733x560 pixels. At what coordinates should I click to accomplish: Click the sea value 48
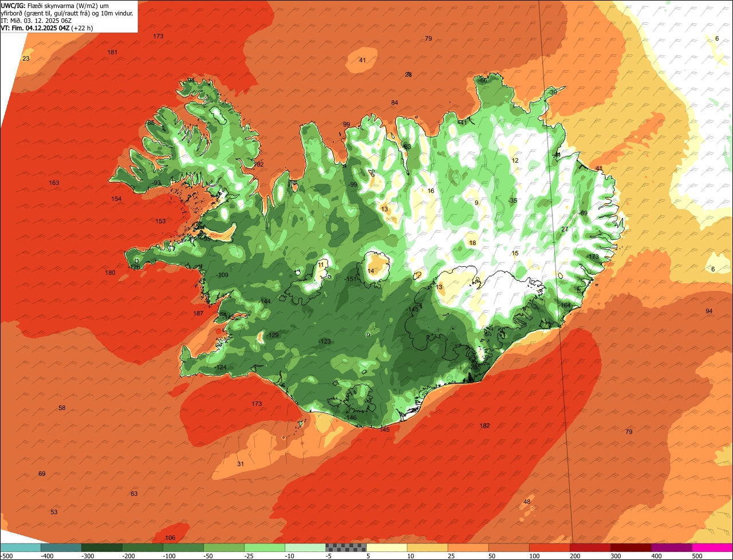[527, 502]
